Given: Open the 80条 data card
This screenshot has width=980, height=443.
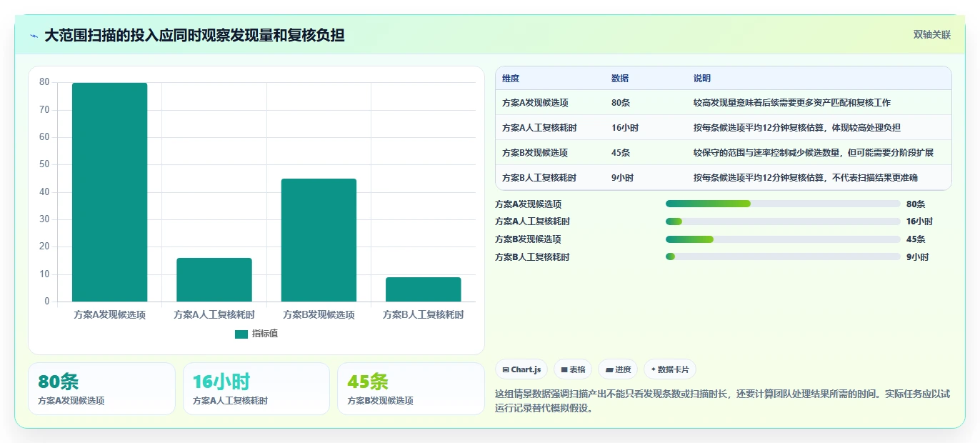Looking at the screenshot, I should [101, 389].
